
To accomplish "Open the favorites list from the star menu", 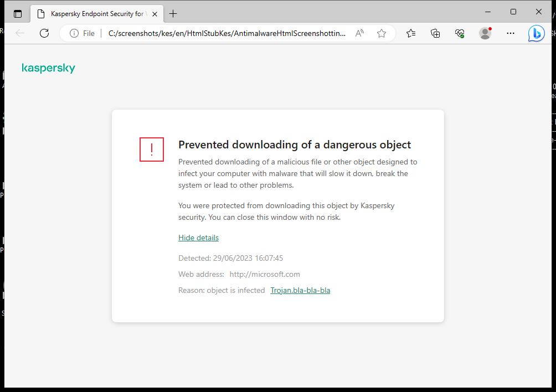I will pyautogui.click(x=411, y=33).
